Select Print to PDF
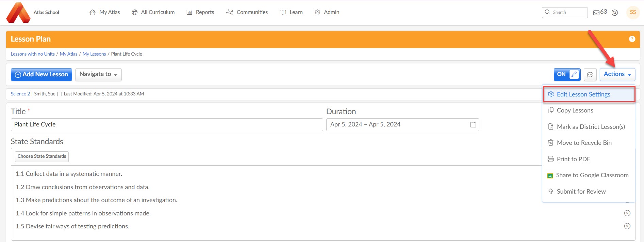Screen dimensions: 644x242 click(x=589, y=159)
